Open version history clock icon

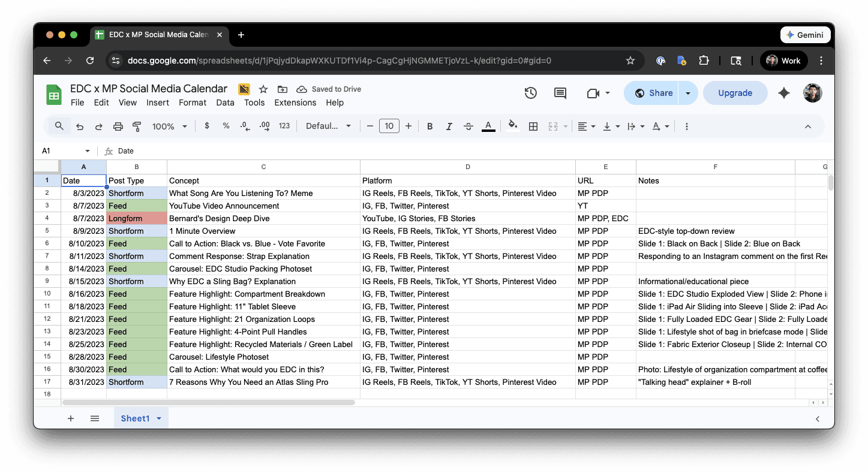(x=530, y=93)
